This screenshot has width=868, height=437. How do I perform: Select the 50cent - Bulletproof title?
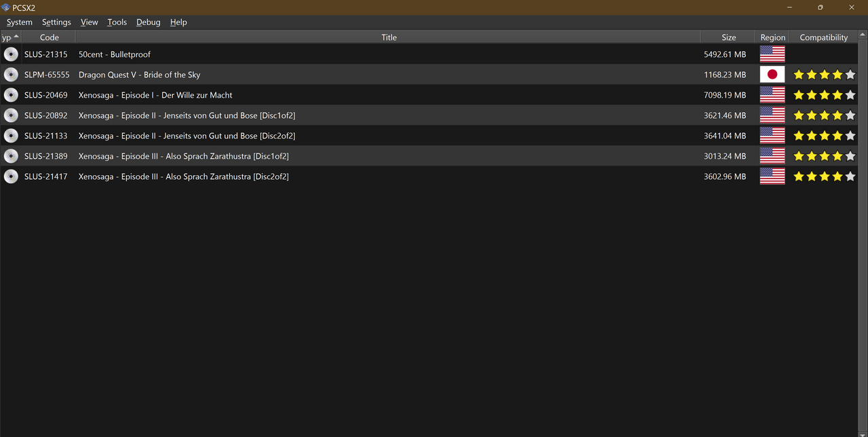tap(115, 54)
